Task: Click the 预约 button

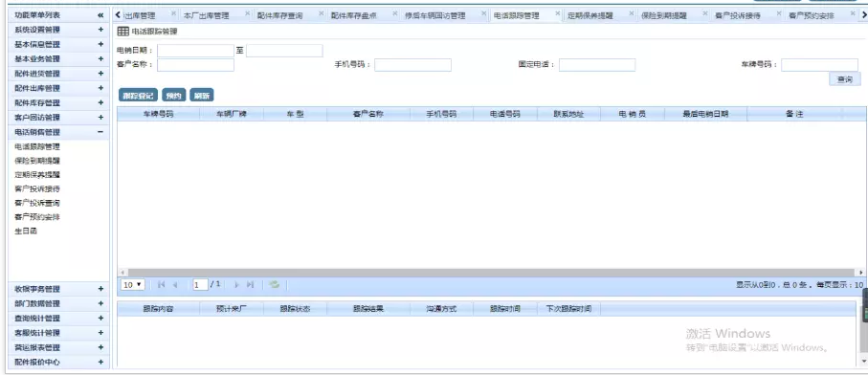Action: coord(174,95)
